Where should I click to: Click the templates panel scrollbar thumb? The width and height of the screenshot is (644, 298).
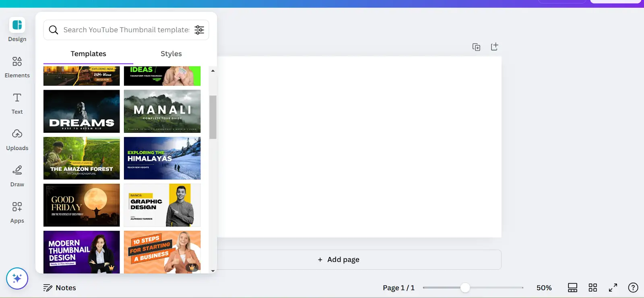tap(213, 117)
